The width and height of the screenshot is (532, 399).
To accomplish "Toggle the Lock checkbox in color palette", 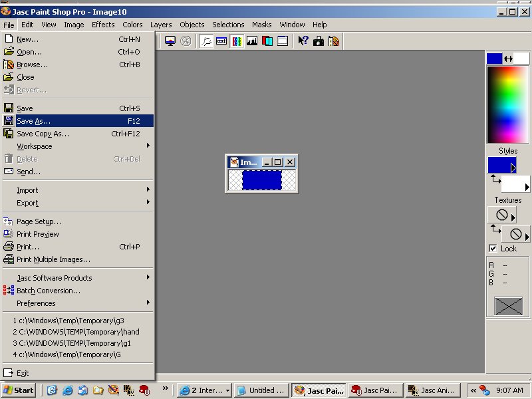I will [493, 248].
